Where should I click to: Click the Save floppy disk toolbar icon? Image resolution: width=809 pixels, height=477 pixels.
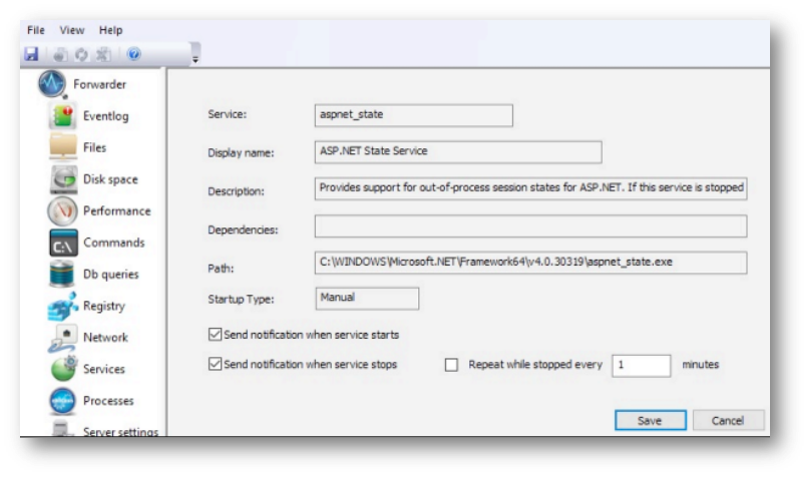(x=31, y=54)
